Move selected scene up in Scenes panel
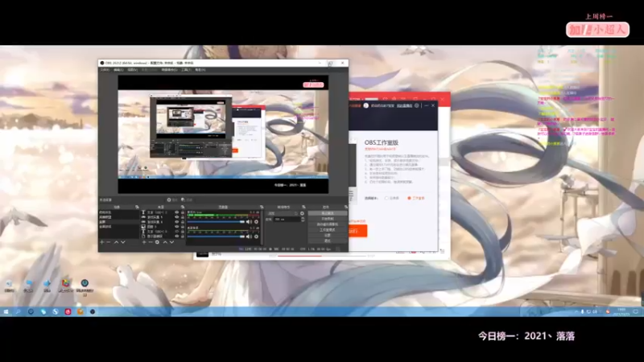 [116, 242]
